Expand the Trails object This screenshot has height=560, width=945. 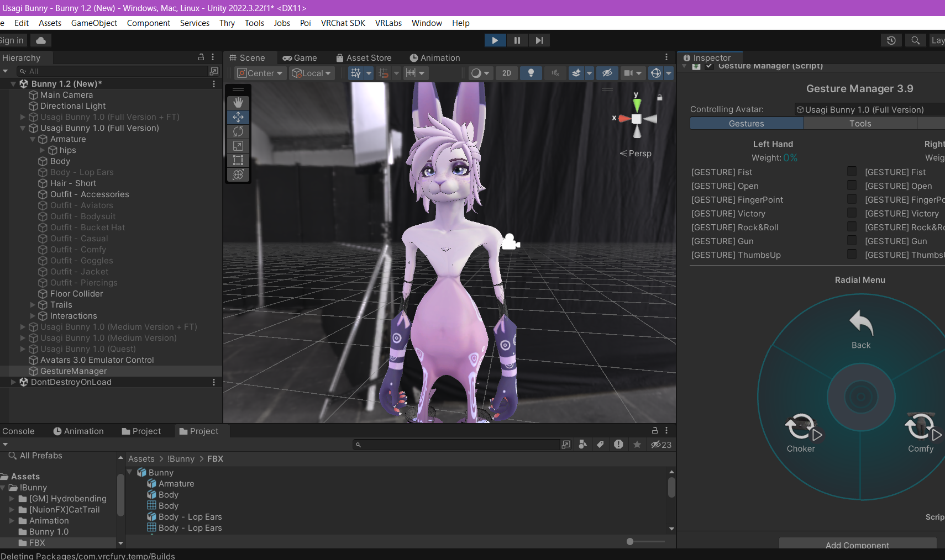pyautogui.click(x=33, y=305)
